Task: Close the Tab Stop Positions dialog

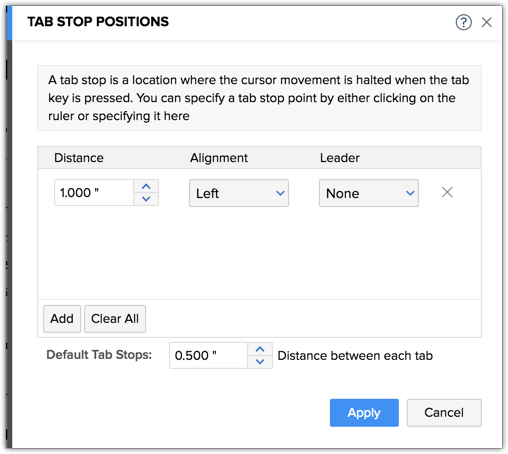Action: pyautogui.click(x=487, y=22)
